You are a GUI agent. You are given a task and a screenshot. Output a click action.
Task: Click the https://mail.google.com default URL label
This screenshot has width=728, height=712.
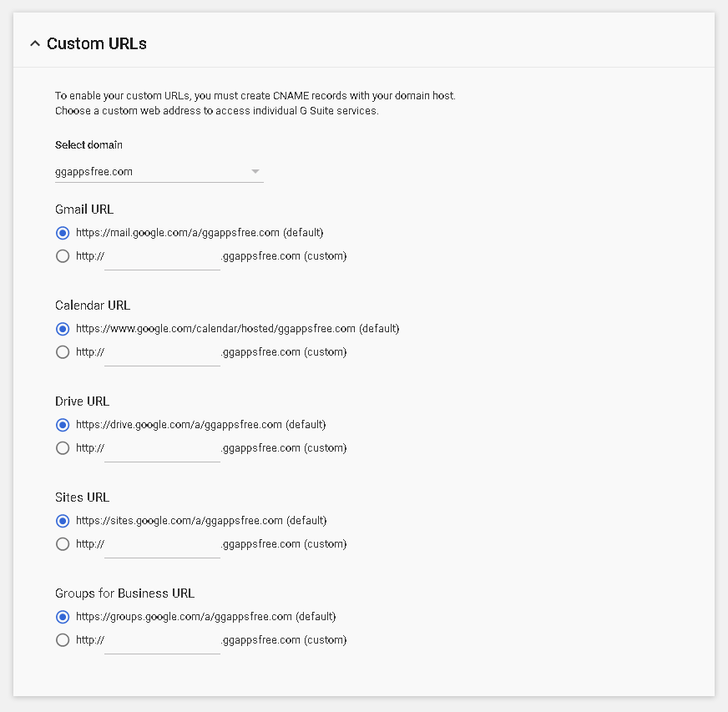tap(200, 233)
